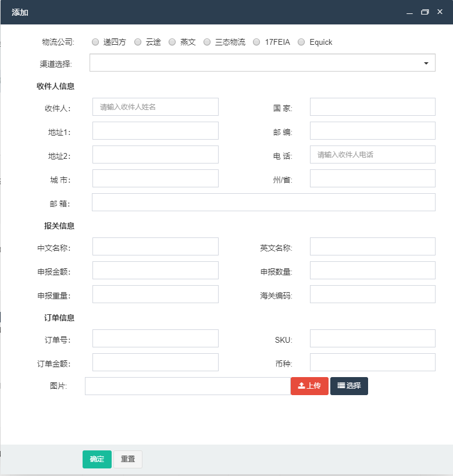Click the 邮箱 email input field
Viewport: 453px width, 476px height.
click(x=263, y=202)
